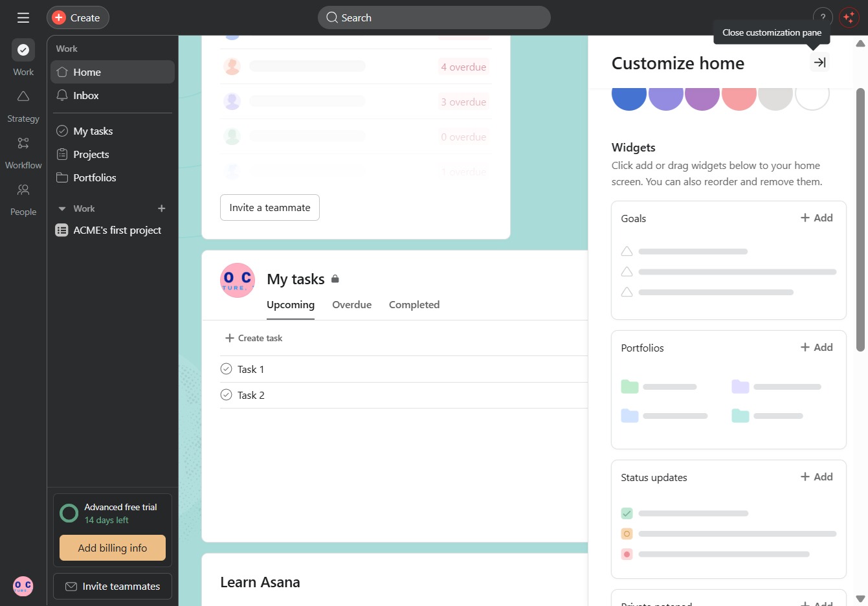This screenshot has width=868, height=606.
Task: Click Add billing info button
Action: pyautogui.click(x=113, y=548)
